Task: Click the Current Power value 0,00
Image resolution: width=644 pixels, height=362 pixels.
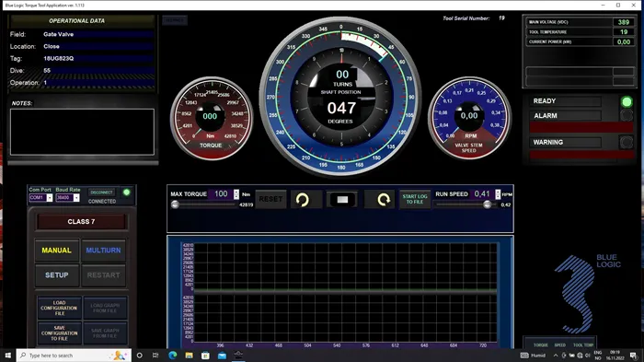Action: 624,42
